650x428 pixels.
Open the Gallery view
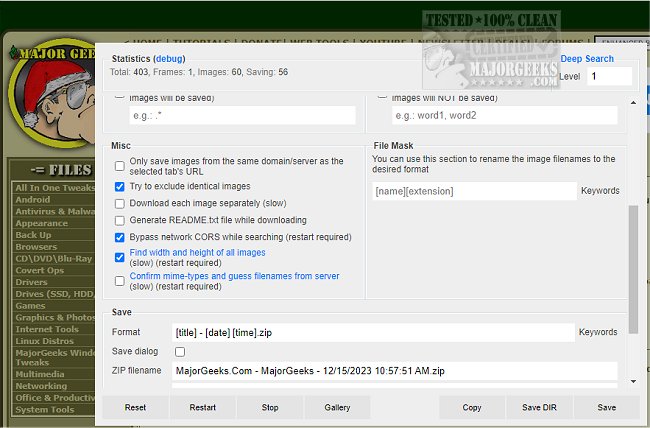(337, 407)
